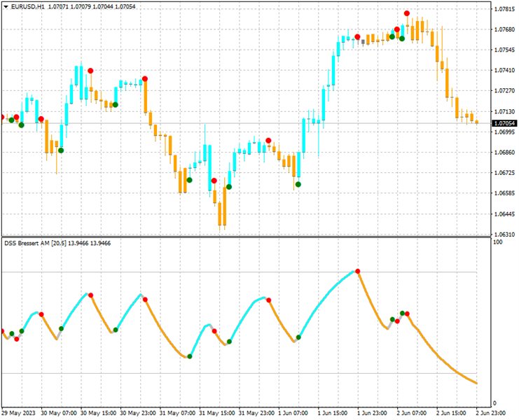Click the 1.07815 price scale label
519x420 pixels.
(504, 9)
